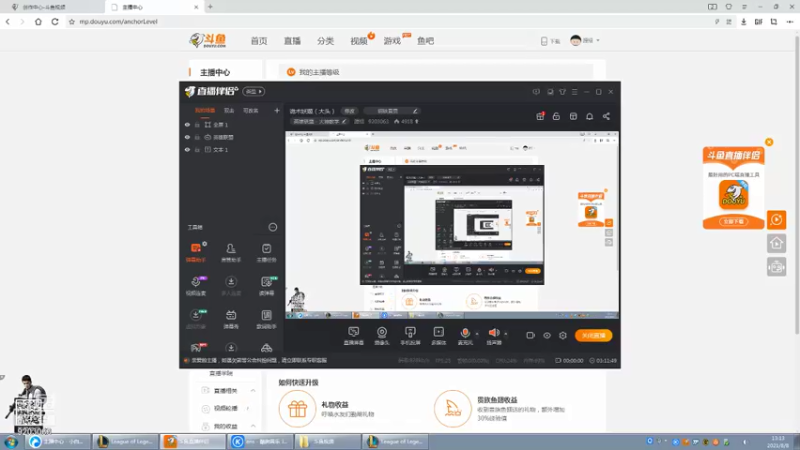Open 视频 in the Douyu navigation
800x450 pixels.
(x=359, y=41)
